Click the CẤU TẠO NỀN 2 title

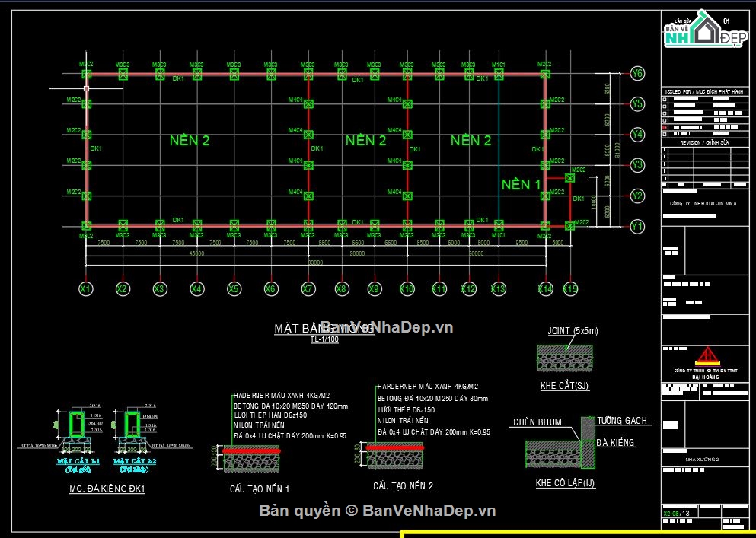[x=403, y=485]
